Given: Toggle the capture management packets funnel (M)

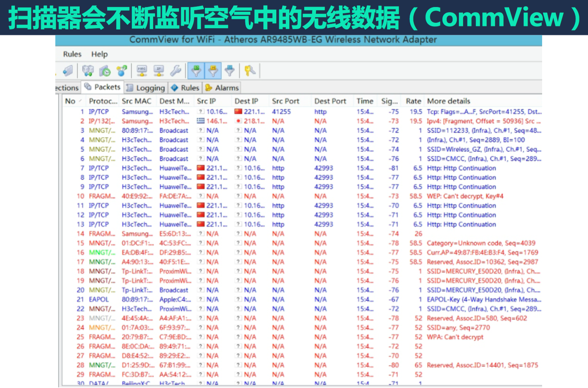Looking at the screenshot, I should coord(213,71).
